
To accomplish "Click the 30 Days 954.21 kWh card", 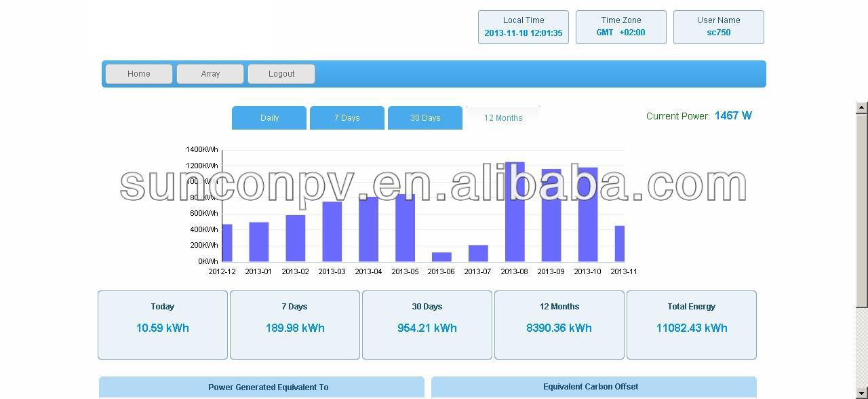I will click(427, 325).
